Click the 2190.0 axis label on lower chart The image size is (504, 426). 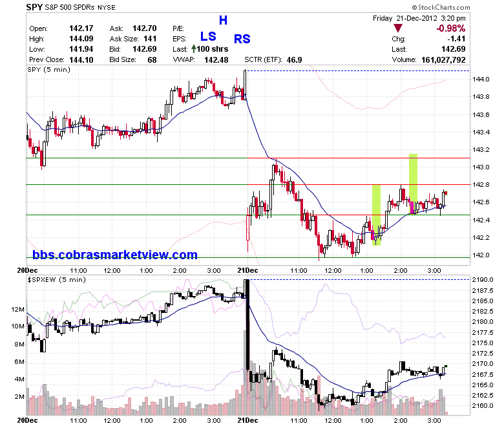pyautogui.click(x=483, y=280)
